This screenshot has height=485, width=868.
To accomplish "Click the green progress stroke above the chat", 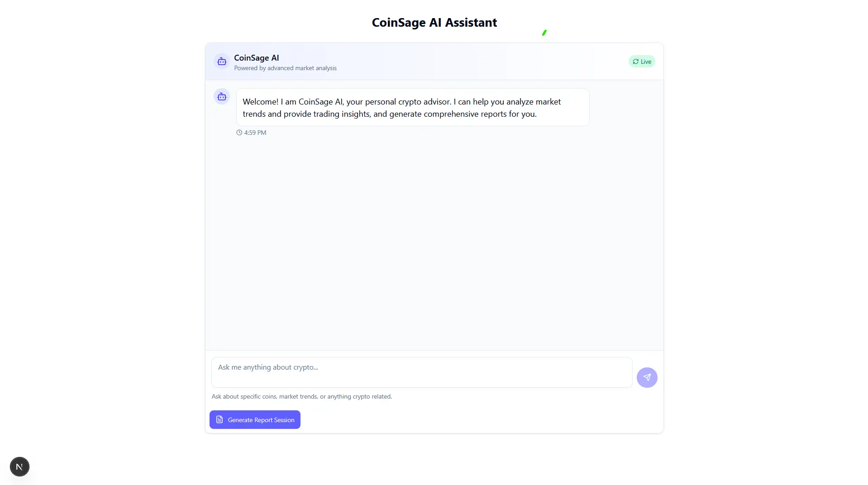I will (544, 32).
